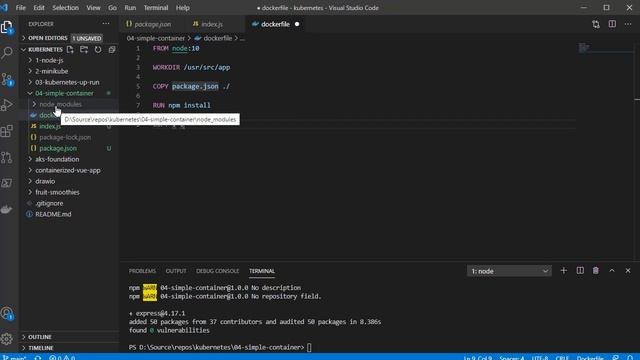
Task: Switch to the Output panel tab
Action: tap(176, 271)
